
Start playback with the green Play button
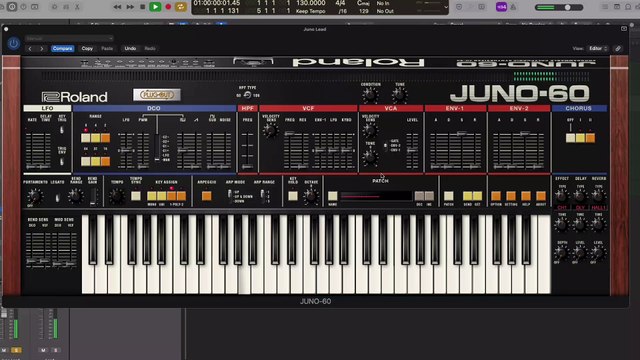click(x=155, y=7)
